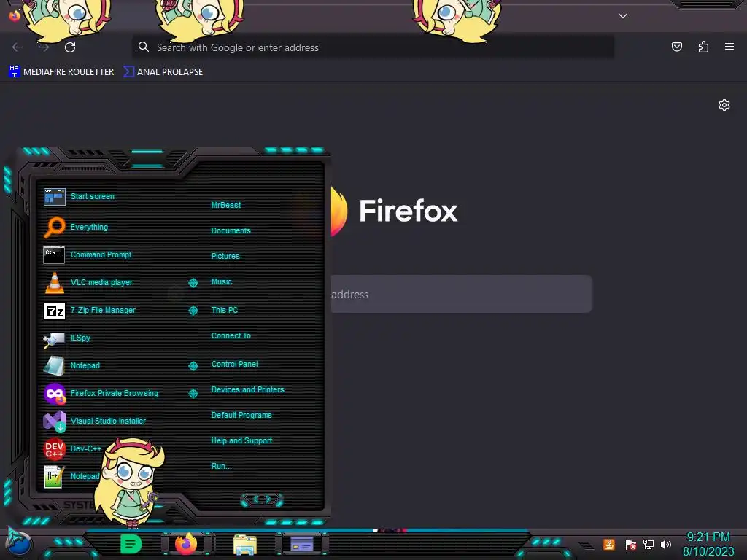747x560 pixels.
Task: Open MEDIAFIRE ROULETTER bookmark
Action: (x=61, y=72)
